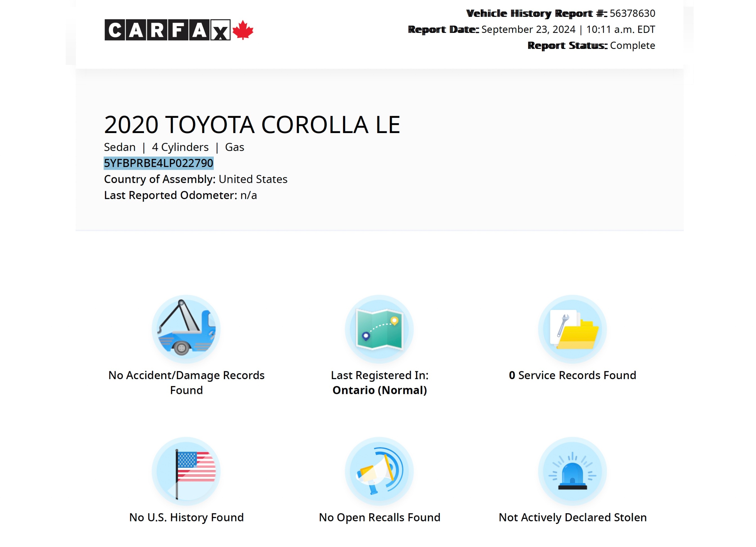
Task: Open the tow truck accident/damage icon
Action: (186, 329)
